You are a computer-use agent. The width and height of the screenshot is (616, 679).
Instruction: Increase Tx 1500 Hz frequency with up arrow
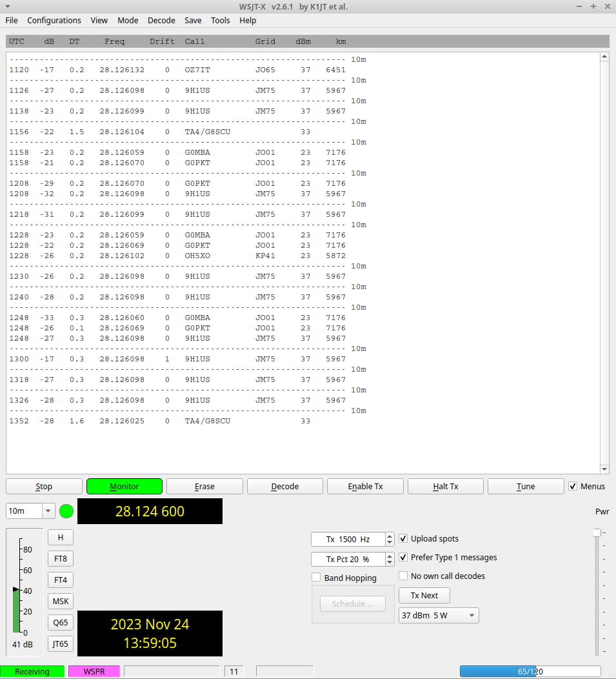point(390,536)
